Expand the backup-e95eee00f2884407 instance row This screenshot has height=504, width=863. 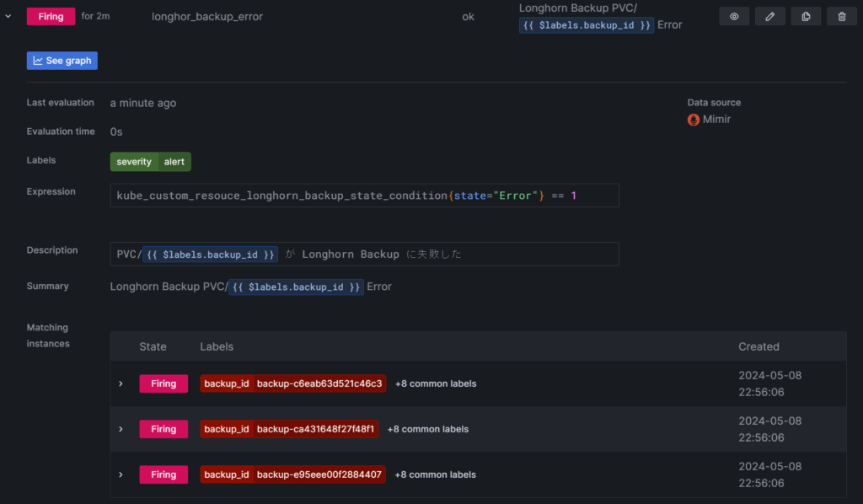(121, 475)
